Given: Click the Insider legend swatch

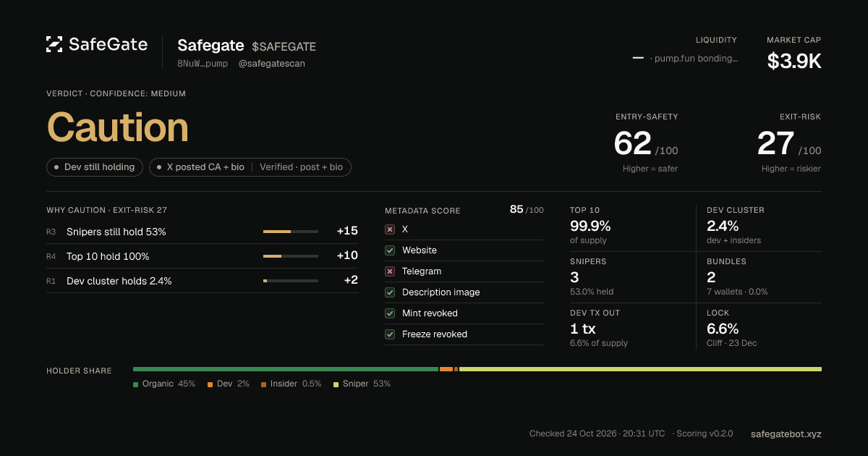Looking at the screenshot, I should 263,384.
